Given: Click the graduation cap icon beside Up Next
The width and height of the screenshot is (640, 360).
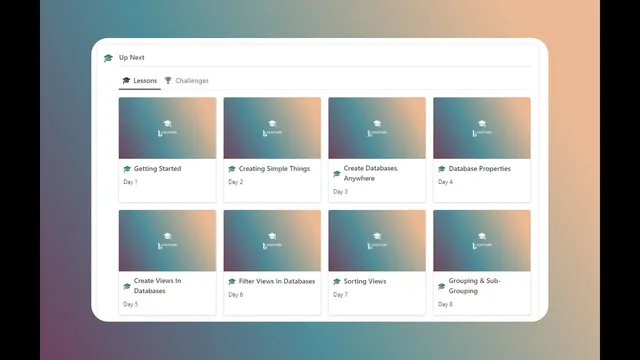Looking at the screenshot, I should (108, 58).
